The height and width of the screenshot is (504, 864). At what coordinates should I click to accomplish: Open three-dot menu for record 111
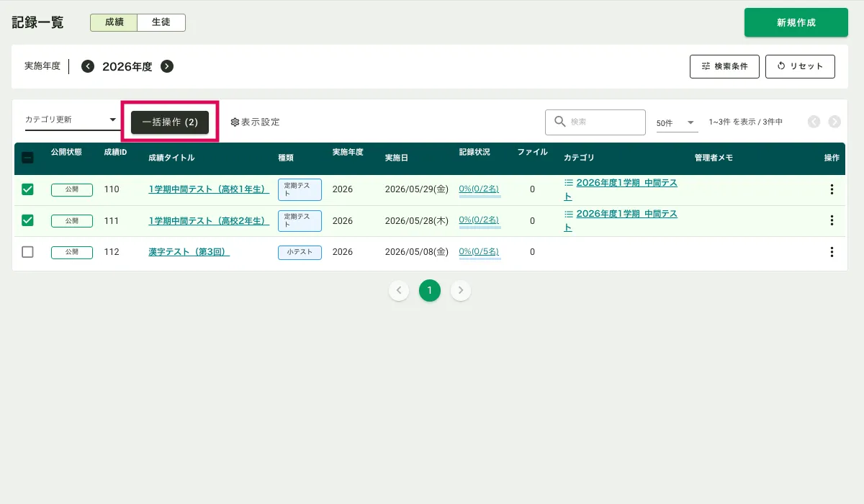point(832,220)
